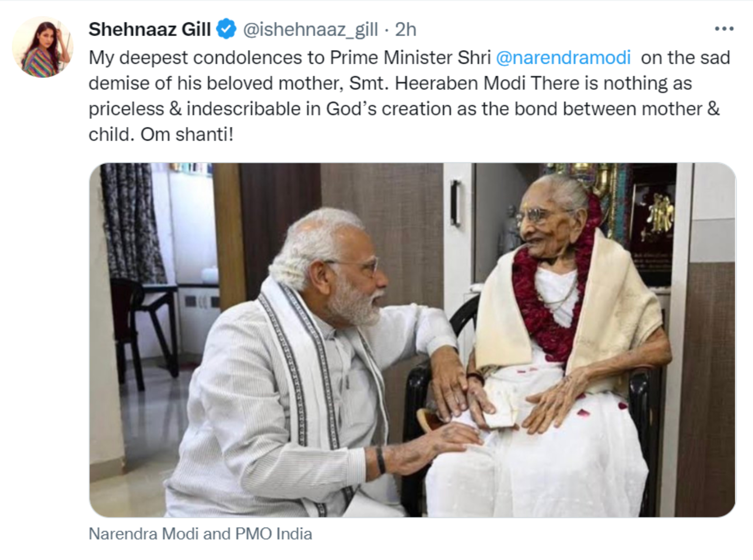
Task: Click the tagged caption Narendra Modi and PMO India
Action: click(x=200, y=534)
